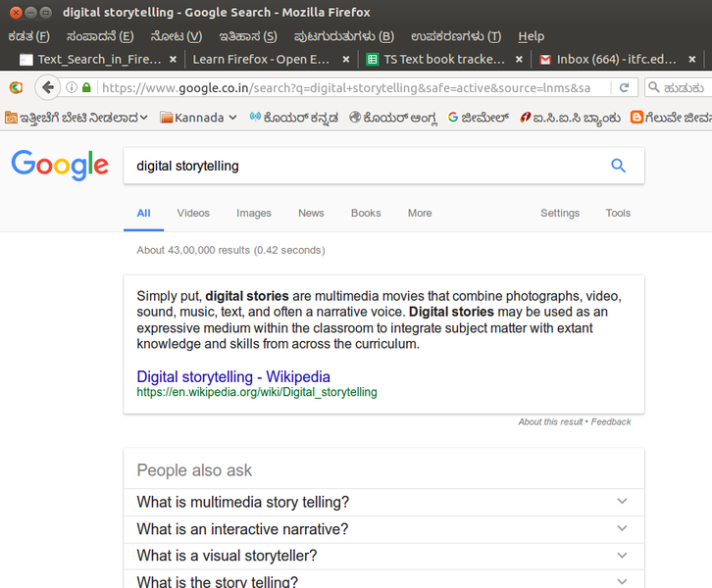Switch to Books results tab
Image resolution: width=712 pixels, height=588 pixels.
(x=366, y=213)
